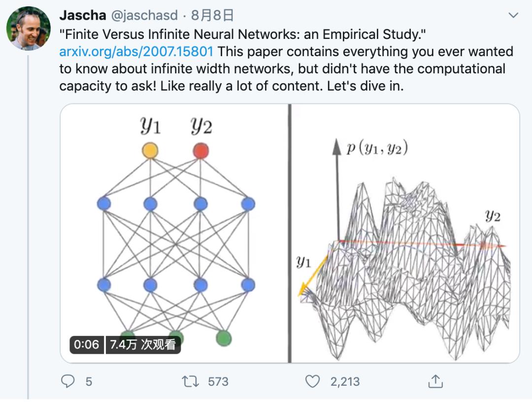532x402 pixels.
Task: Click the reply count 5
Action: 89,381
